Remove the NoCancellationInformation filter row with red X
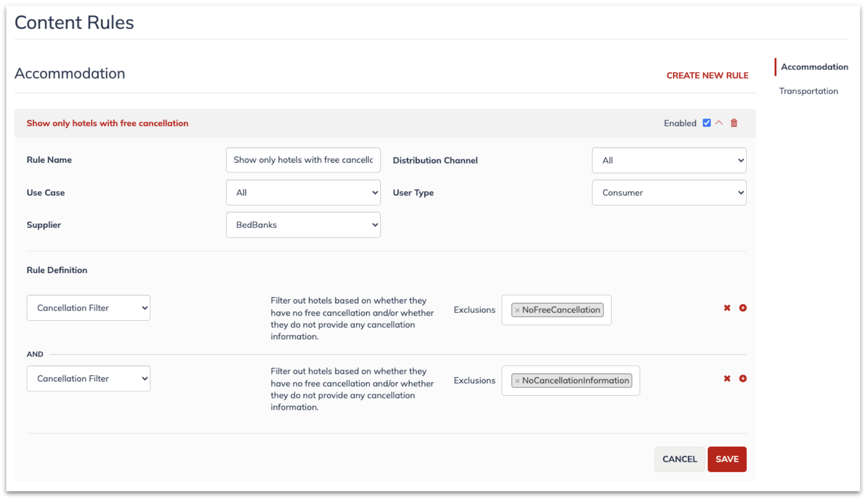 727,379
